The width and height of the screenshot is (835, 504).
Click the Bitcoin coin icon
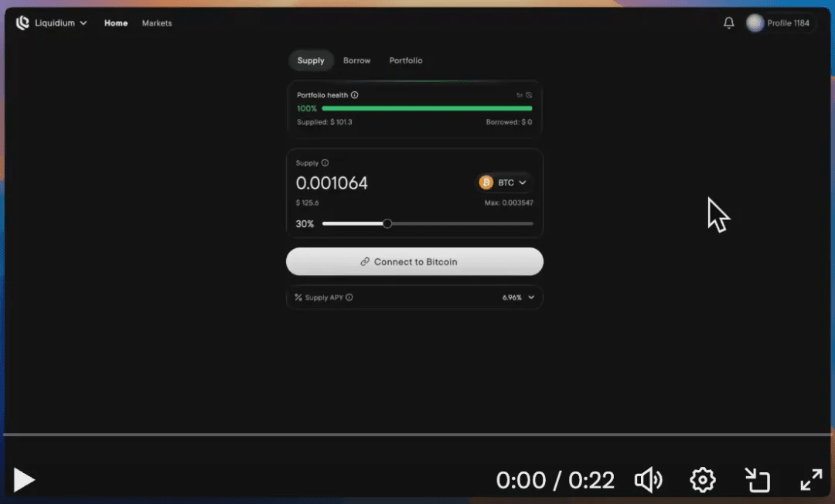[x=486, y=182]
